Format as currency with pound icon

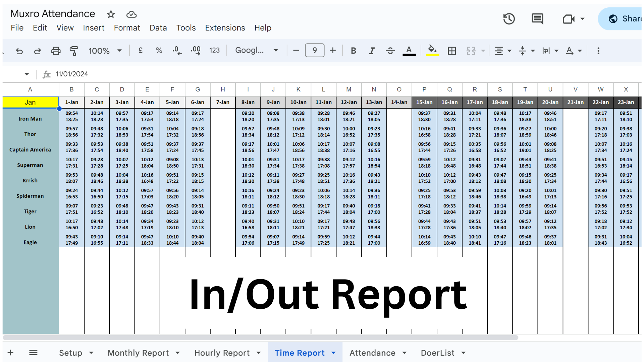[141, 51]
